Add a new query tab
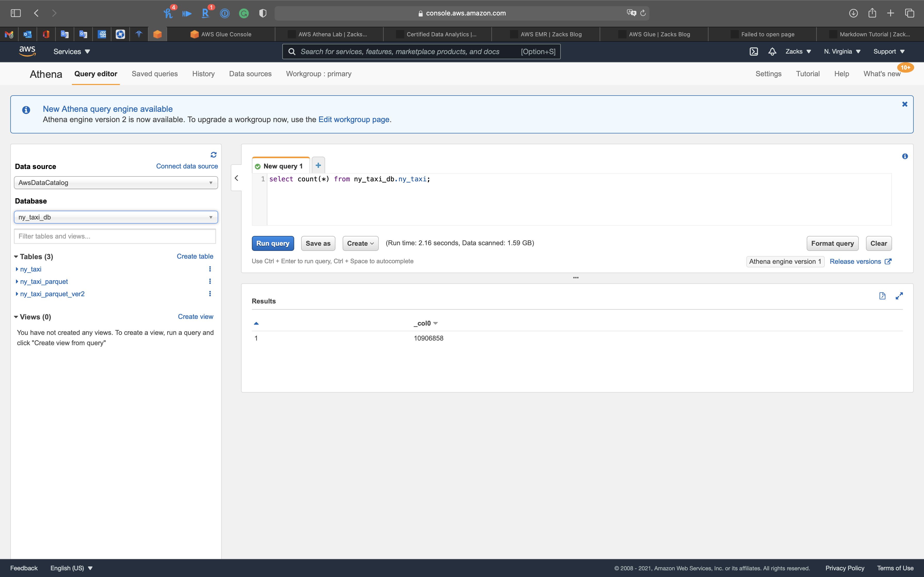Viewport: 924px width, 577px height. [318, 165]
